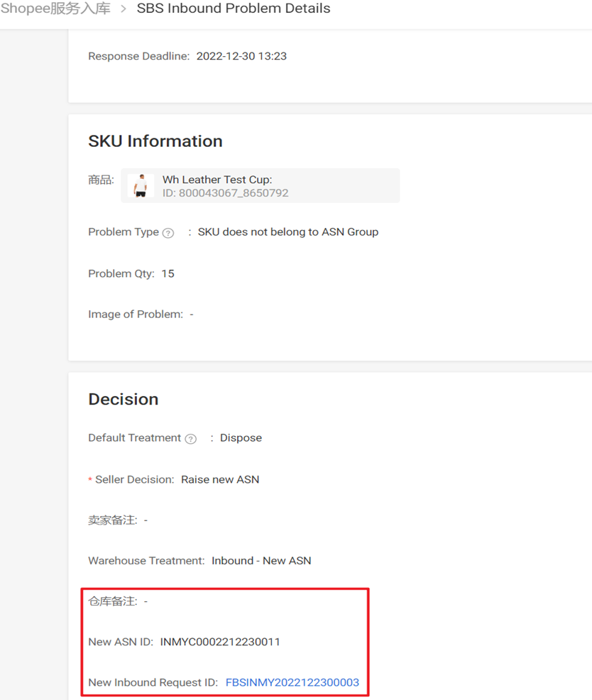
Task: Click the Dispose default treatment value
Action: 241,438
